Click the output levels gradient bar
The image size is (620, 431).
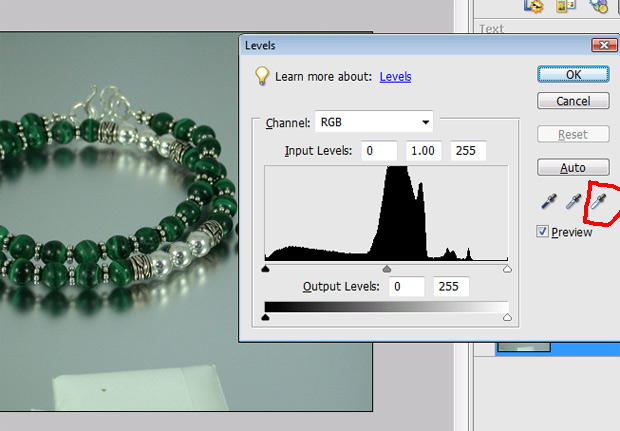coord(386,307)
